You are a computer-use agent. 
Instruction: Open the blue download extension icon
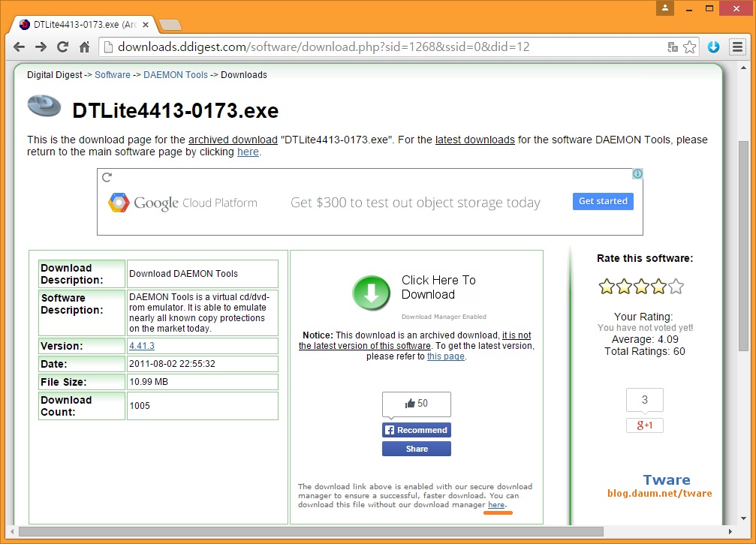pos(713,47)
